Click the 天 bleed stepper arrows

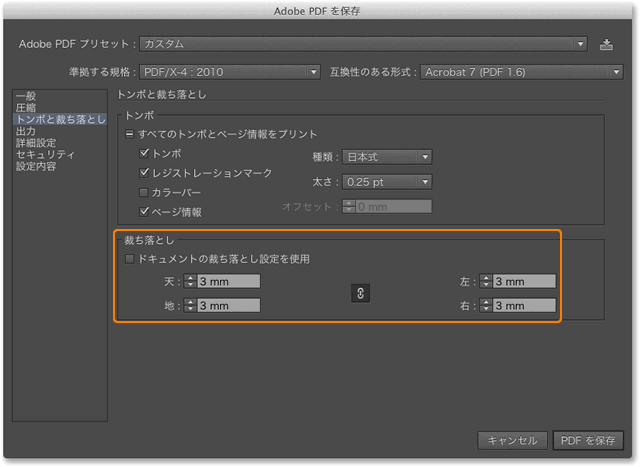point(190,282)
